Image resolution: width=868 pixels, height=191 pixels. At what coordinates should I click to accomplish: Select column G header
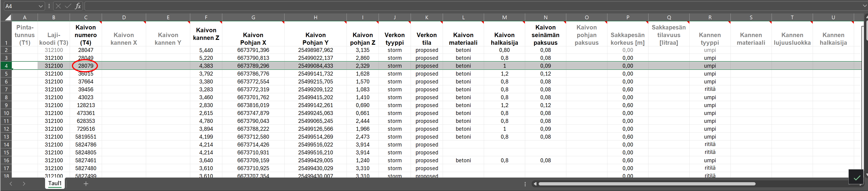[x=253, y=17]
